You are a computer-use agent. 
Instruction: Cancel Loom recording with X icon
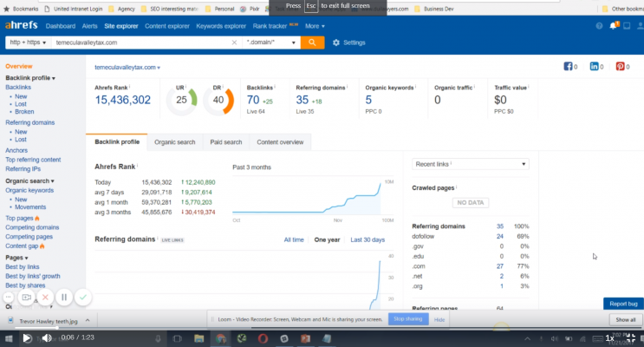click(x=45, y=297)
